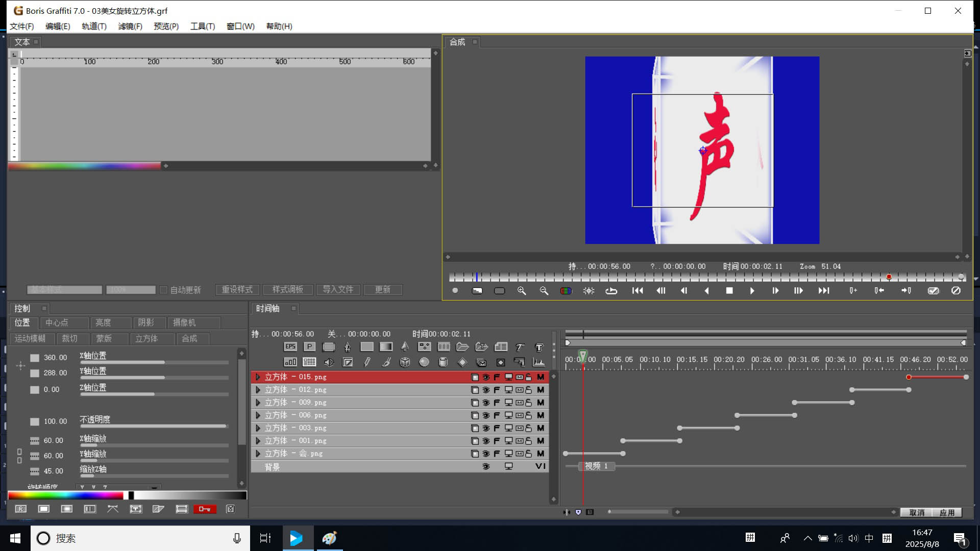Click the histogram graph icon in timeline toolbar
The height and width of the screenshot is (551, 980).
pyautogui.click(x=539, y=362)
